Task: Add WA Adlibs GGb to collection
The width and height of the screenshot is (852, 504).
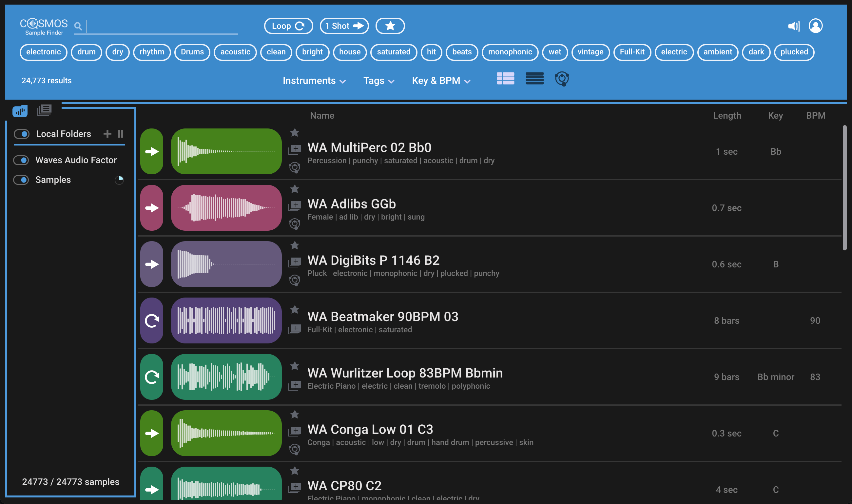Action: pyautogui.click(x=294, y=205)
